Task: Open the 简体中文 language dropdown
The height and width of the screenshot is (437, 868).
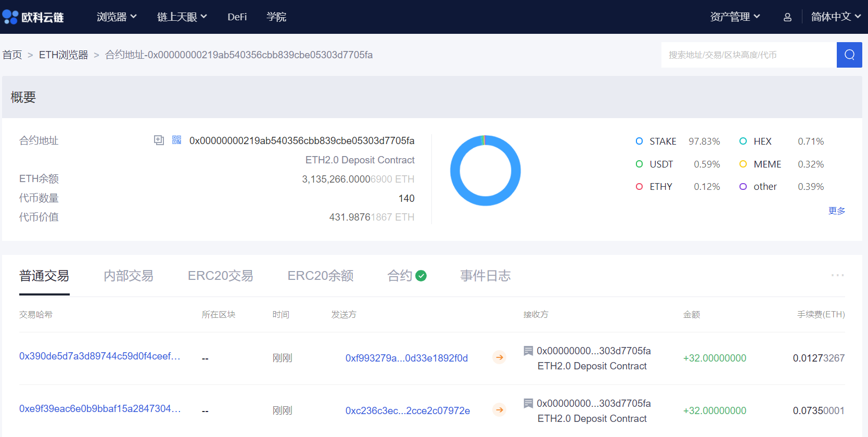Action: click(x=836, y=17)
